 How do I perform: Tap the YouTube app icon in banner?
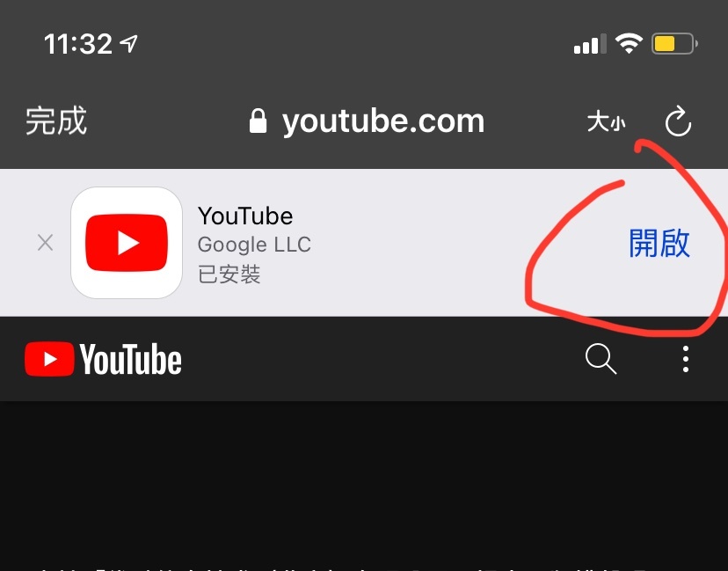click(x=127, y=243)
